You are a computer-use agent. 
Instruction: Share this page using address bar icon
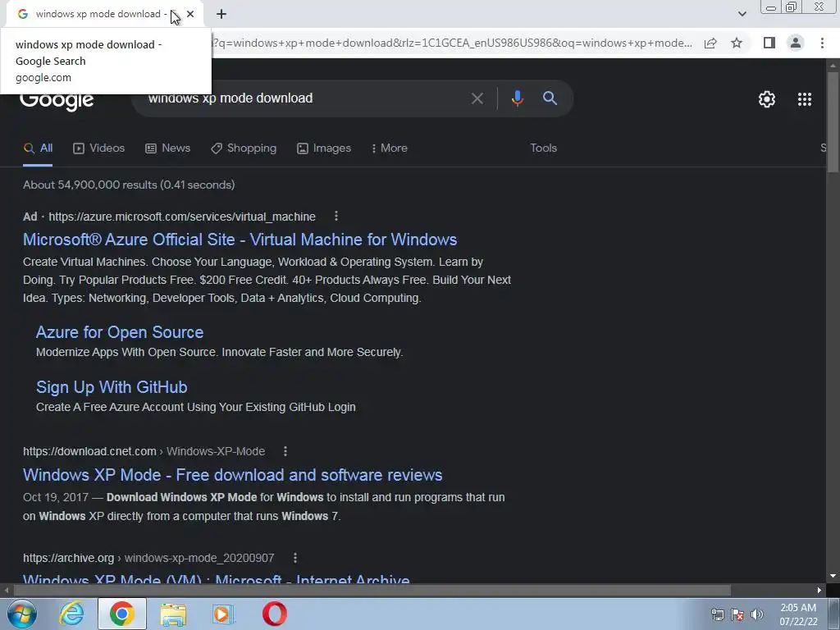pyautogui.click(x=710, y=43)
